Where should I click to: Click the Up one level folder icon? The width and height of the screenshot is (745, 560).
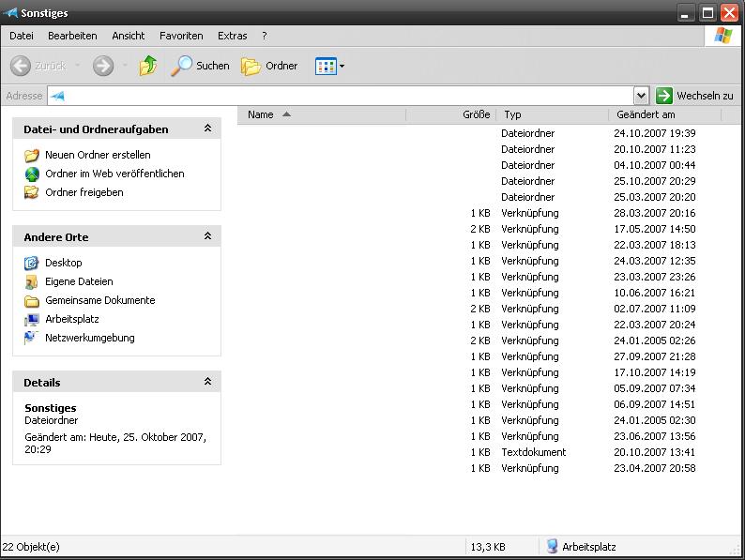coord(148,66)
